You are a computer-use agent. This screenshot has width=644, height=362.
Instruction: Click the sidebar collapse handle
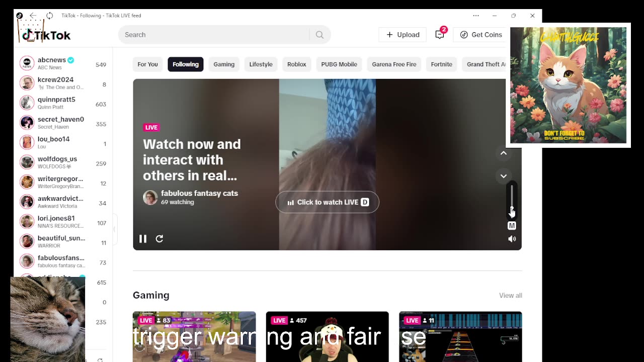click(114, 229)
